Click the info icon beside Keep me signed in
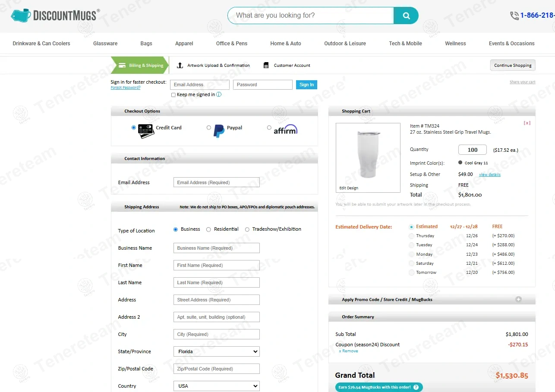The height and width of the screenshot is (392, 555). (219, 94)
